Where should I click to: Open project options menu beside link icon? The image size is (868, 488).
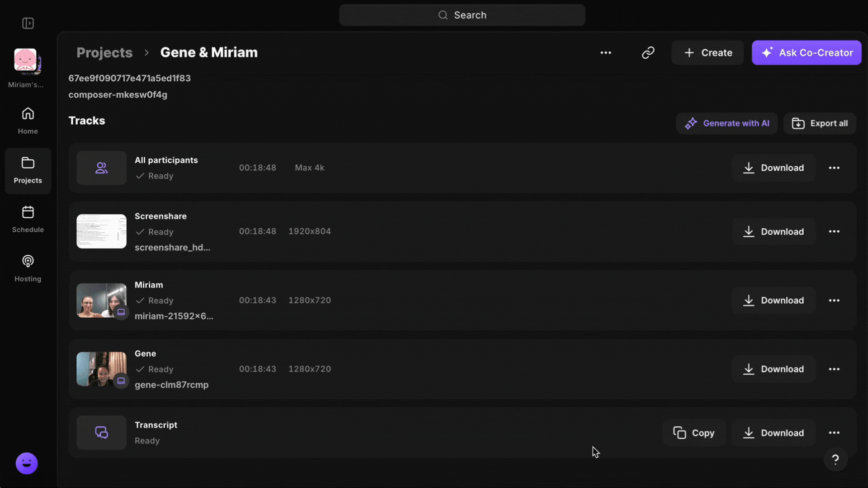(x=606, y=53)
